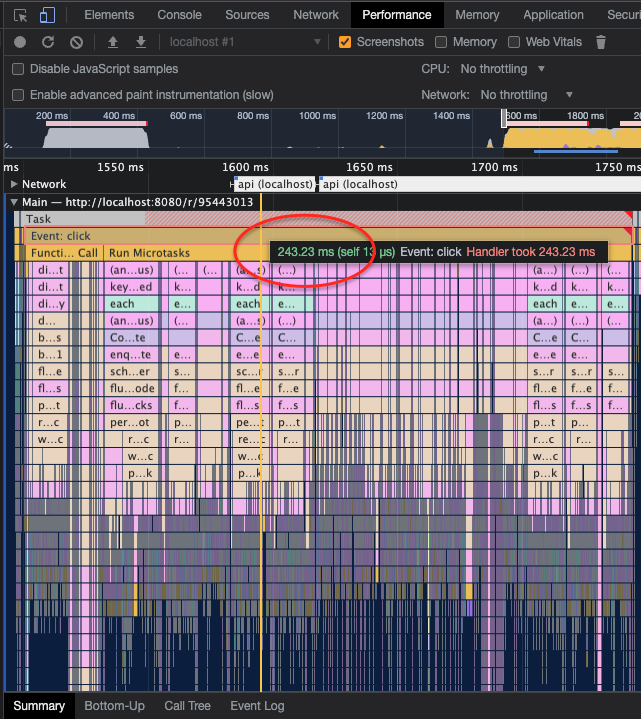Select the 'sch...er' flame chart entry

pyautogui.click(x=131, y=372)
